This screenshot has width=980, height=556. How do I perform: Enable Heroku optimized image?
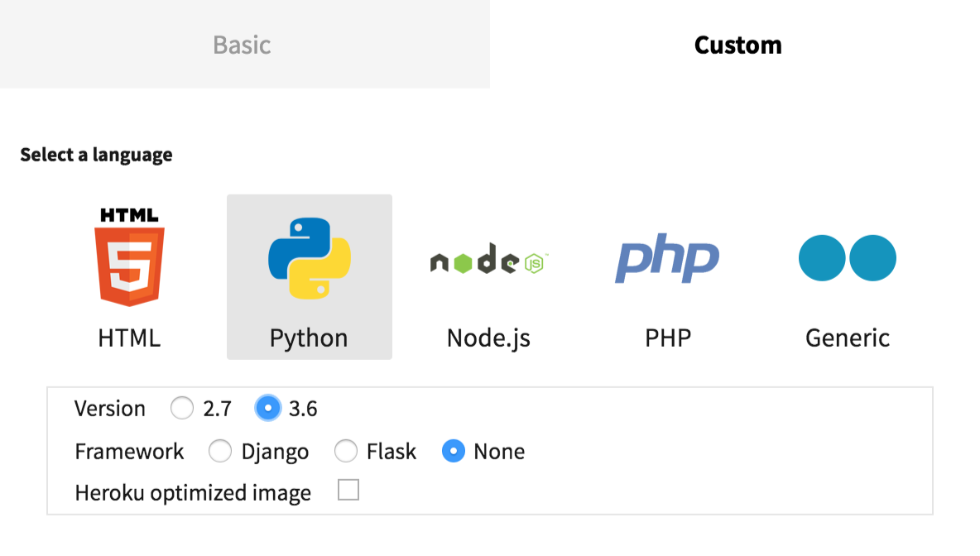(x=347, y=490)
